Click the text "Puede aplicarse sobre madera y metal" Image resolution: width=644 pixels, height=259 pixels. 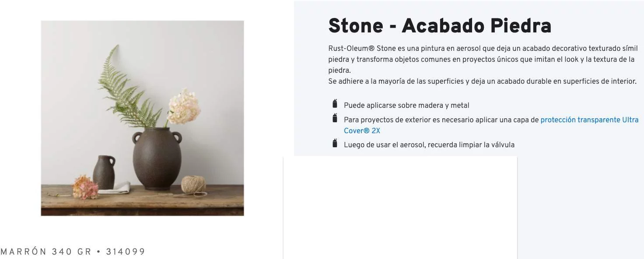(406, 105)
